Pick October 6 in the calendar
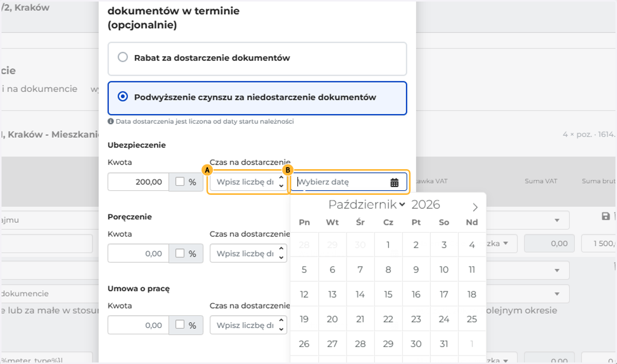617x364 pixels. point(332,270)
